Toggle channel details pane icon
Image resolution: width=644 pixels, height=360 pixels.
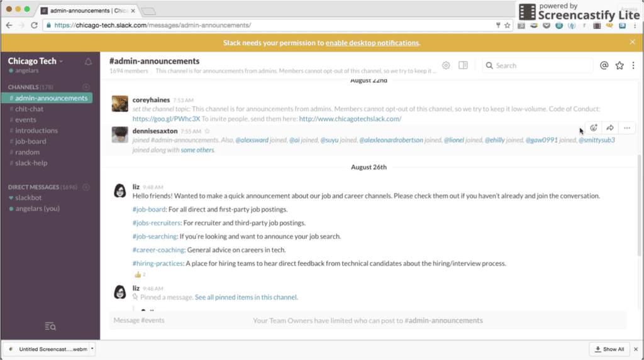463,65
